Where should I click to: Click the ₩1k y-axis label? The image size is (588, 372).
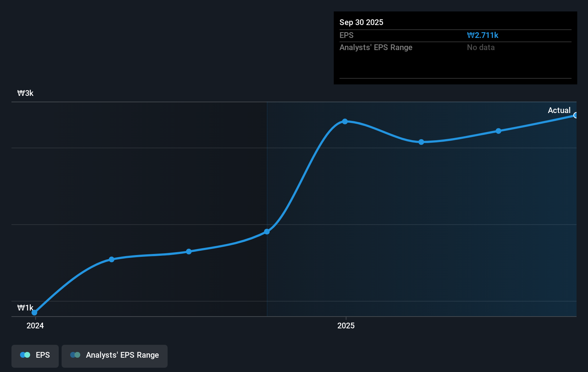click(25, 308)
